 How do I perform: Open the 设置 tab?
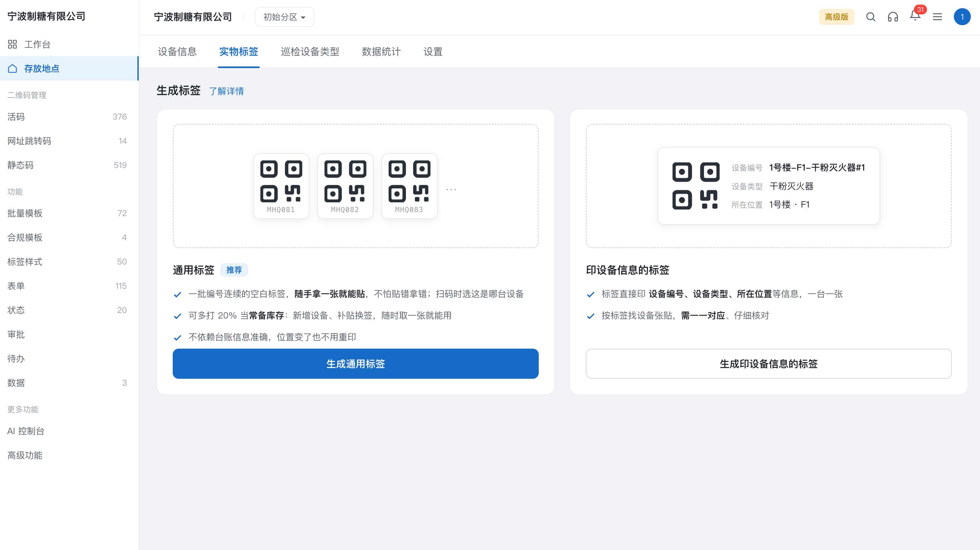coord(433,51)
